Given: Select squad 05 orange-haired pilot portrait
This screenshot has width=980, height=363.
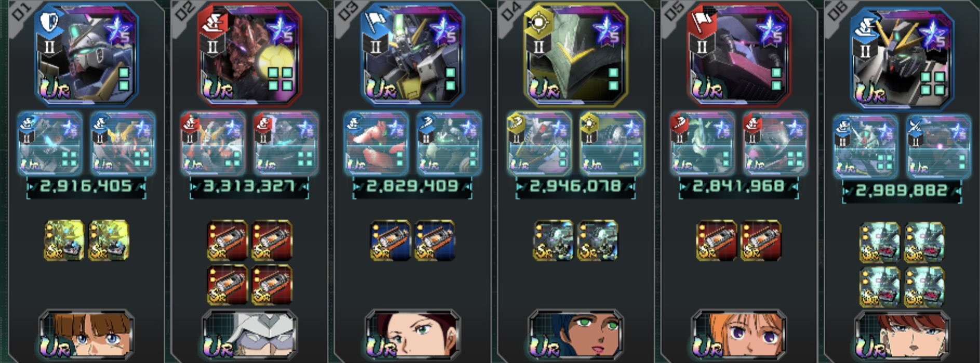Looking at the screenshot, I should [x=739, y=335].
